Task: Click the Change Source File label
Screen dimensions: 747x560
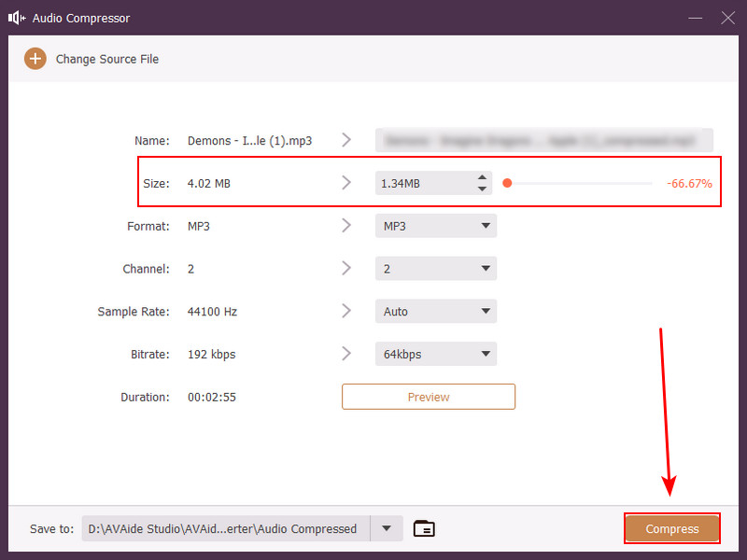Action: point(107,59)
